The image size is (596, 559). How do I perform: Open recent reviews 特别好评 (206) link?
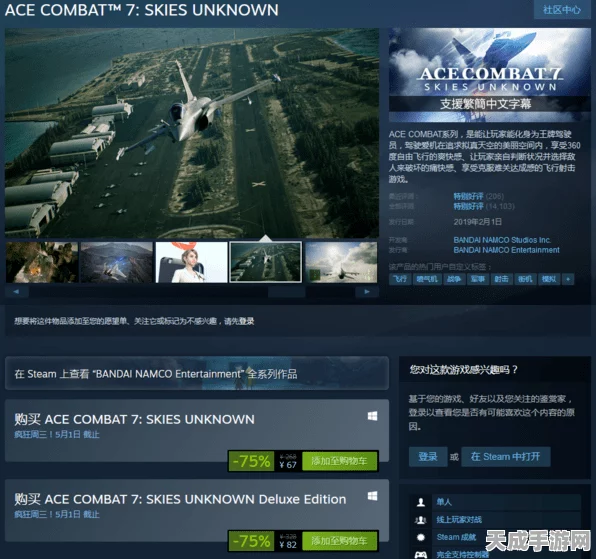point(478,196)
